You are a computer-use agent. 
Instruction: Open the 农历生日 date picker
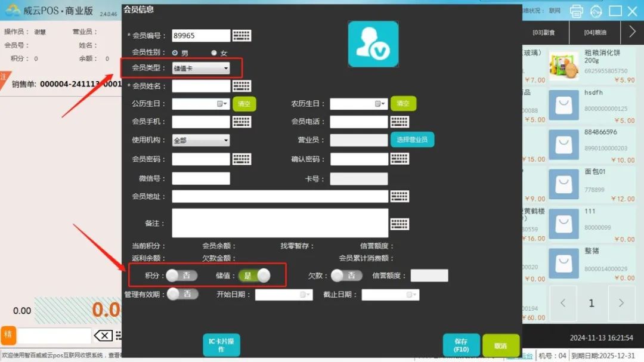pyautogui.click(x=380, y=104)
